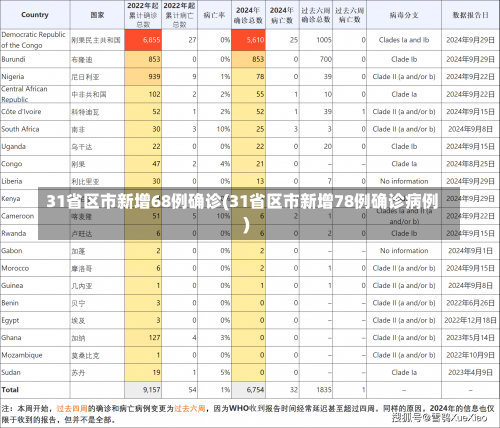Select the "2022年12月18日" date cell
Viewport: 500px width, 428px height.
point(470,320)
